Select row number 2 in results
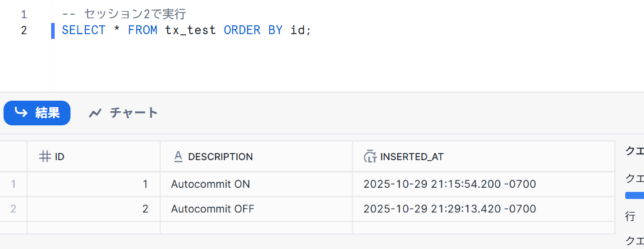This screenshot has width=644, height=249. tap(13, 209)
